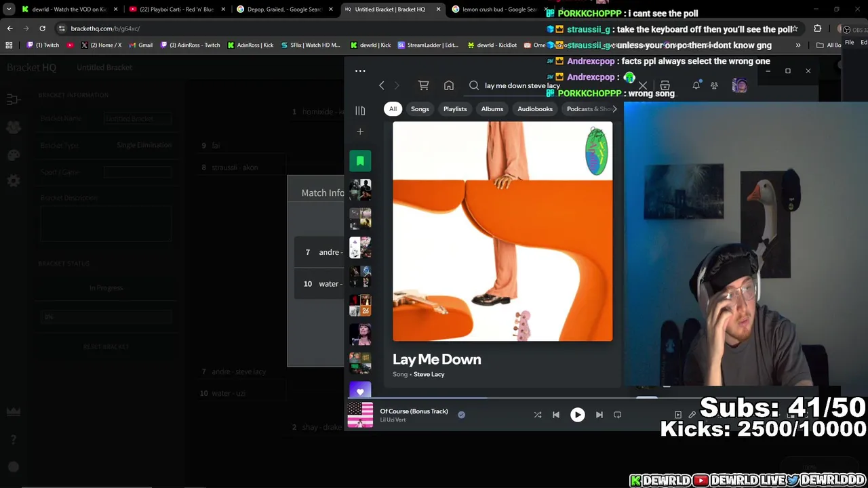Expand hidden bookmarks chevron
The height and width of the screenshot is (488, 868).
pyautogui.click(x=798, y=45)
